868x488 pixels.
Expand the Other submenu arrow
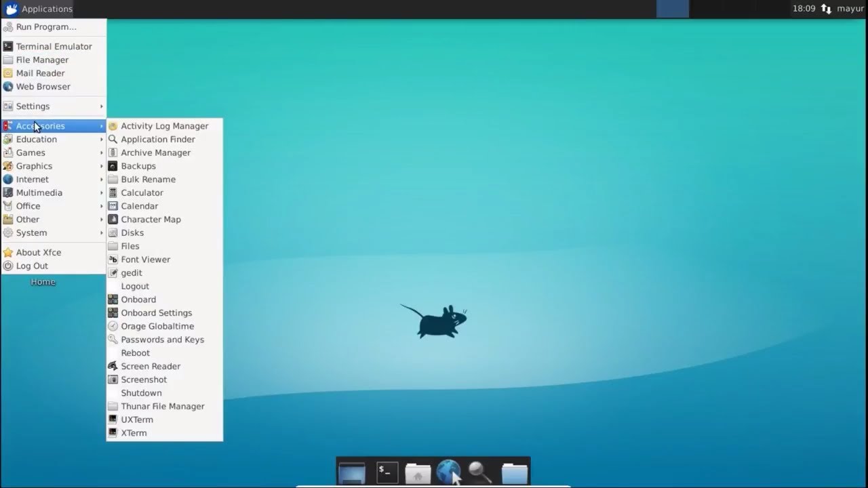[x=102, y=220]
